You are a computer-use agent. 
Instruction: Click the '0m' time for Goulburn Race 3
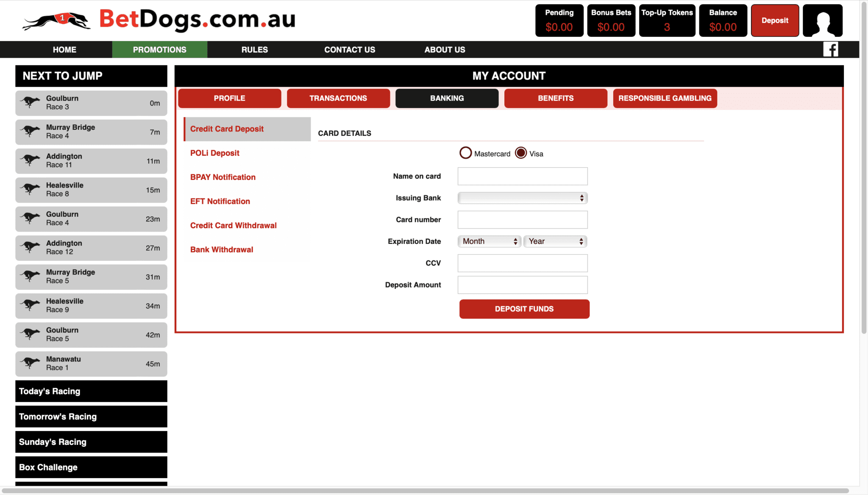point(155,103)
